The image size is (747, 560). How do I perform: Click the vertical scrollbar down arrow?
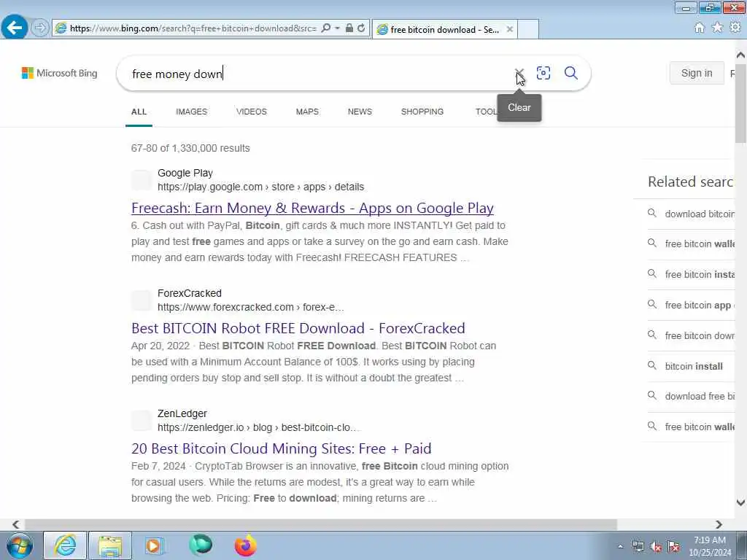[x=741, y=503]
